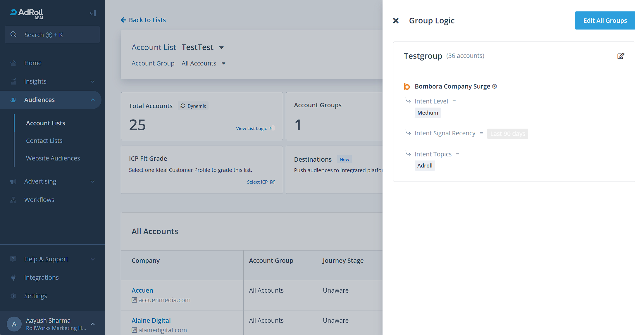
Task: Click the Select ICP external link icon
Action: pyautogui.click(x=273, y=182)
